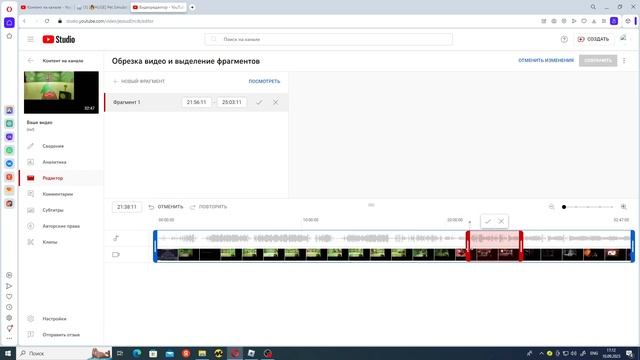Screen dimensions: 640x360
Task: Open the browser tab search magnifier icon
Action: coord(593,7)
